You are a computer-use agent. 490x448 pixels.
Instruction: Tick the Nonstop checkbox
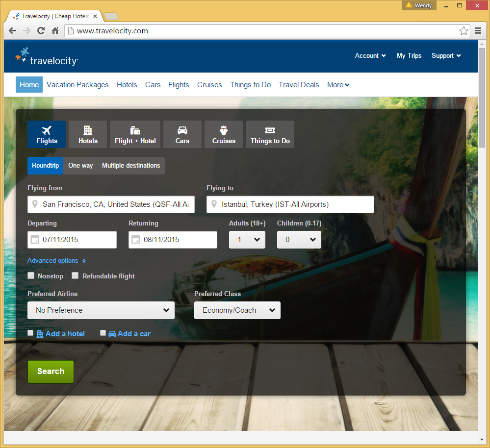coord(31,275)
